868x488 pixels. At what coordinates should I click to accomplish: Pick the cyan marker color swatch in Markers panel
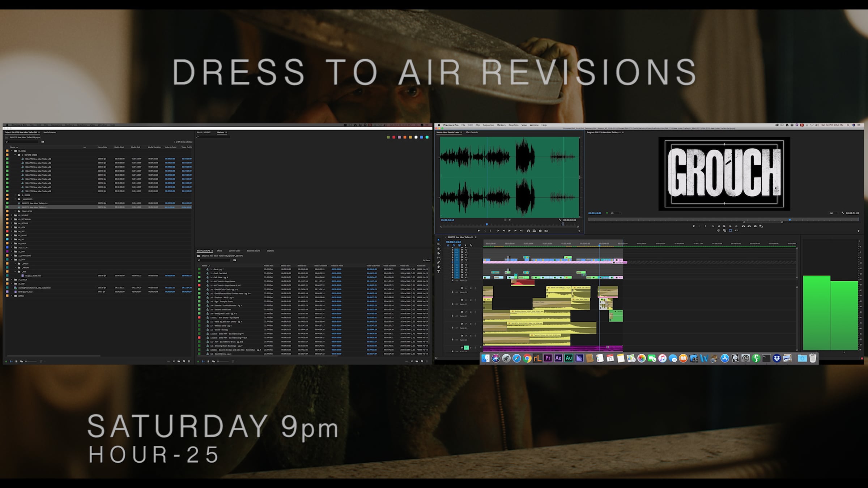pyautogui.click(x=427, y=137)
